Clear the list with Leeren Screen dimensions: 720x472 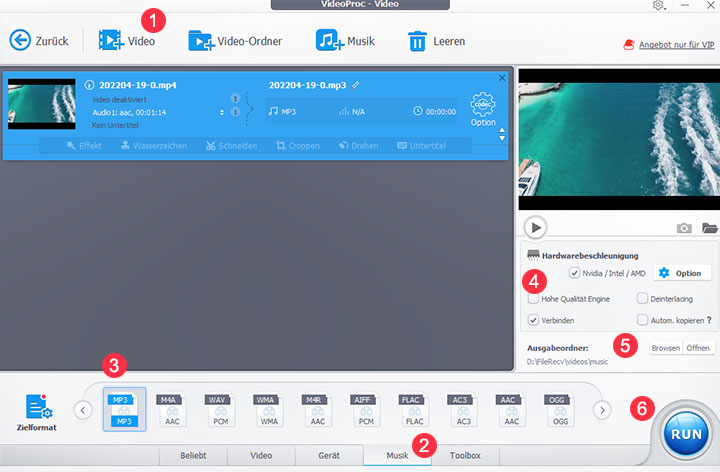[436, 41]
